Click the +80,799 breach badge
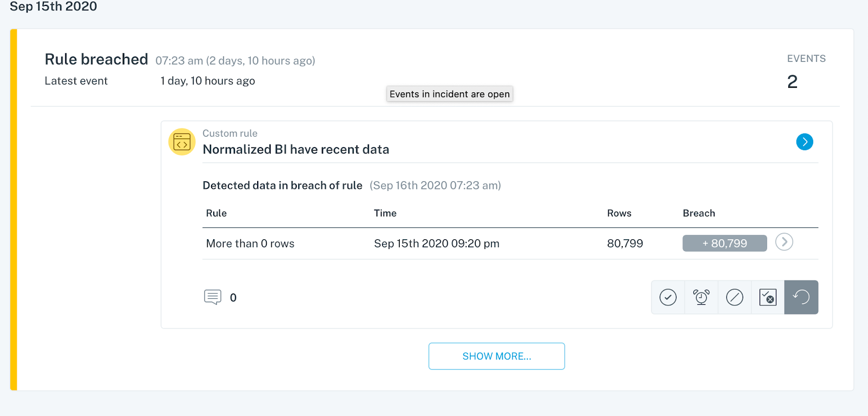 [x=724, y=244]
